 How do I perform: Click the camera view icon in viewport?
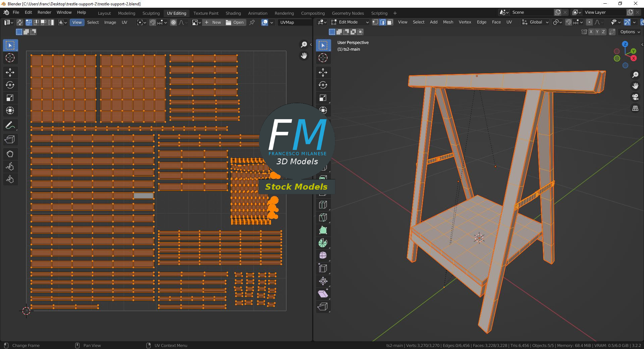[x=635, y=97]
